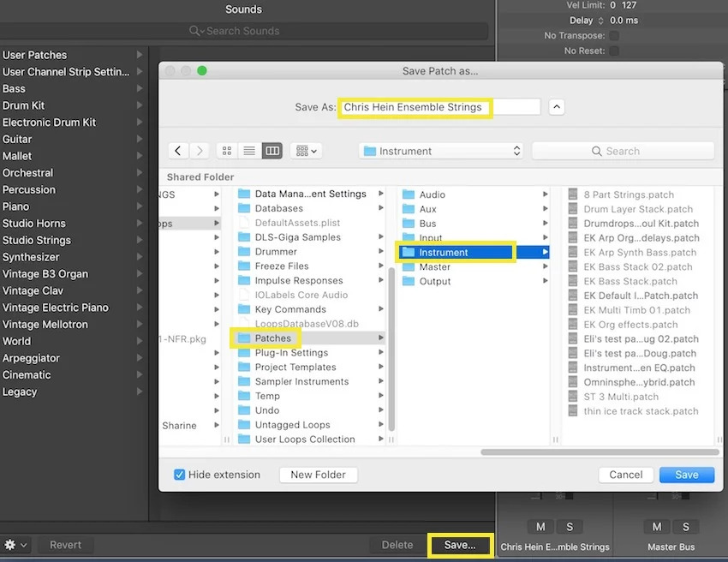Image resolution: width=728 pixels, height=562 pixels.
Task: Select the Output folder icon
Action: point(409,281)
